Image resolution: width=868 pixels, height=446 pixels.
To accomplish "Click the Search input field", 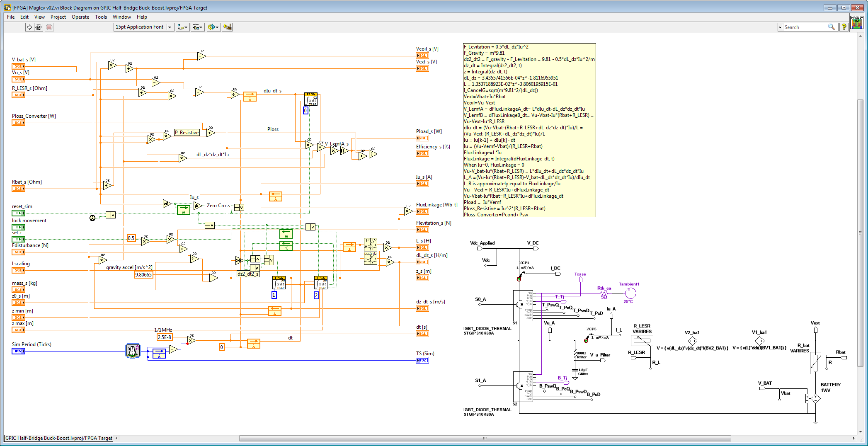I will tap(805, 27).
